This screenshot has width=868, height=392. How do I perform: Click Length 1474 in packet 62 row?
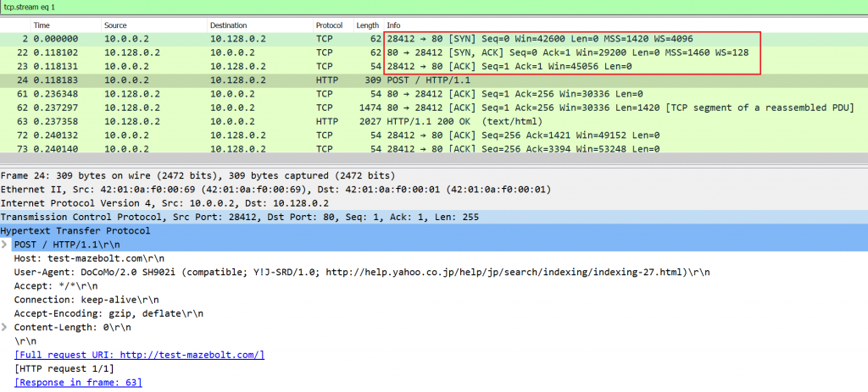(369, 108)
